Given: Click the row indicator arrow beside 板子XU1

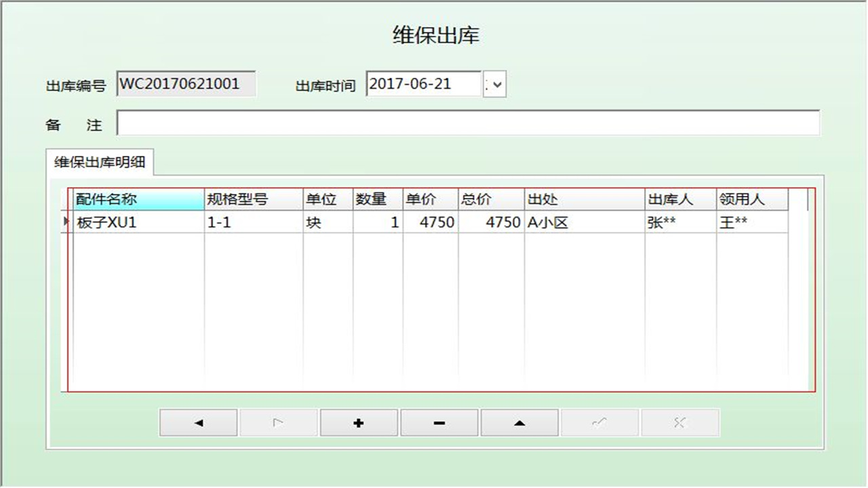Looking at the screenshot, I should point(64,222).
